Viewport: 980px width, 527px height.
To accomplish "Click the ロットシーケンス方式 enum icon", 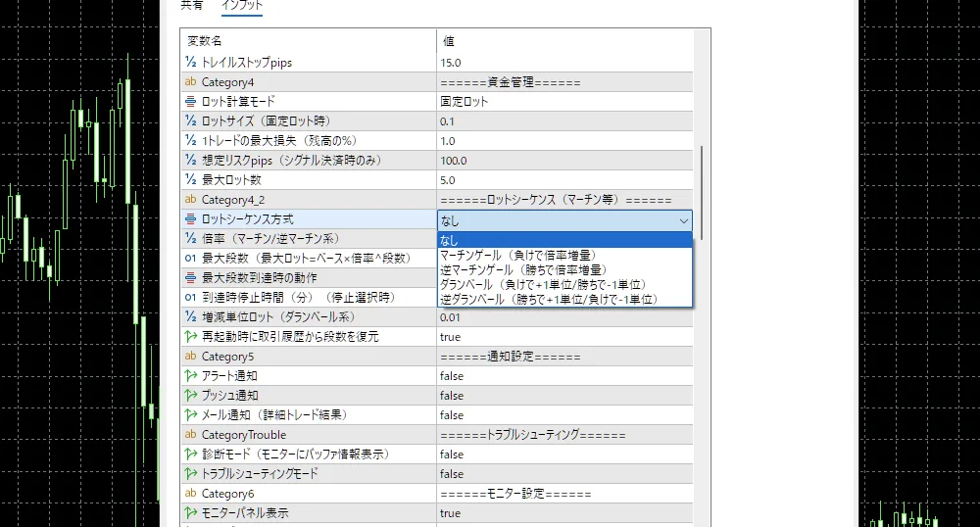I will 191,219.
